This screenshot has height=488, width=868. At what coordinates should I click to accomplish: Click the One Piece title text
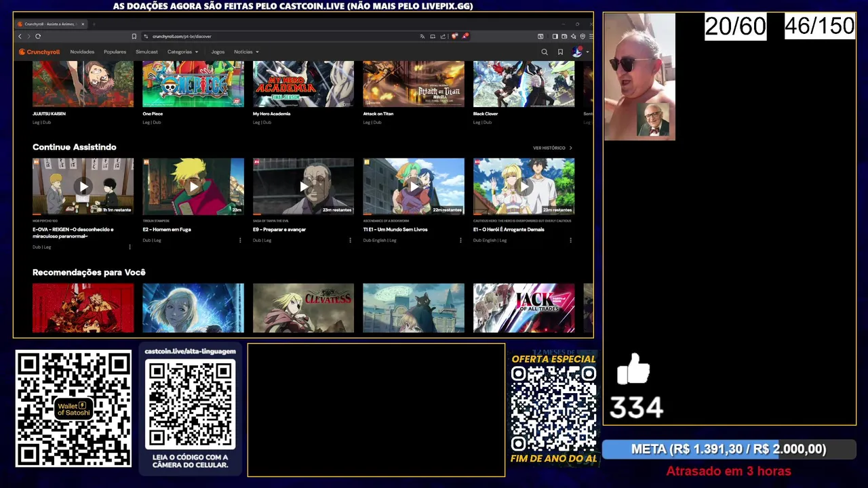click(x=153, y=114)
